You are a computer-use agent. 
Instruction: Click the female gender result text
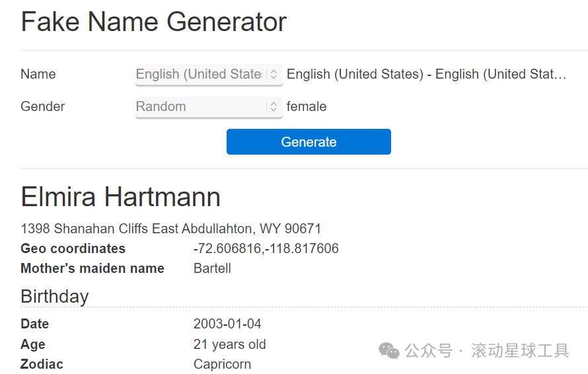point(307,107)
